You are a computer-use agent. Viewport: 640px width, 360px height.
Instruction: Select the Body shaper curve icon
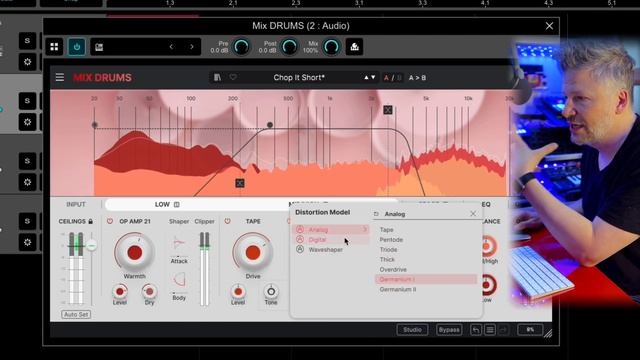pyautogui.click(x=180, y=280)
